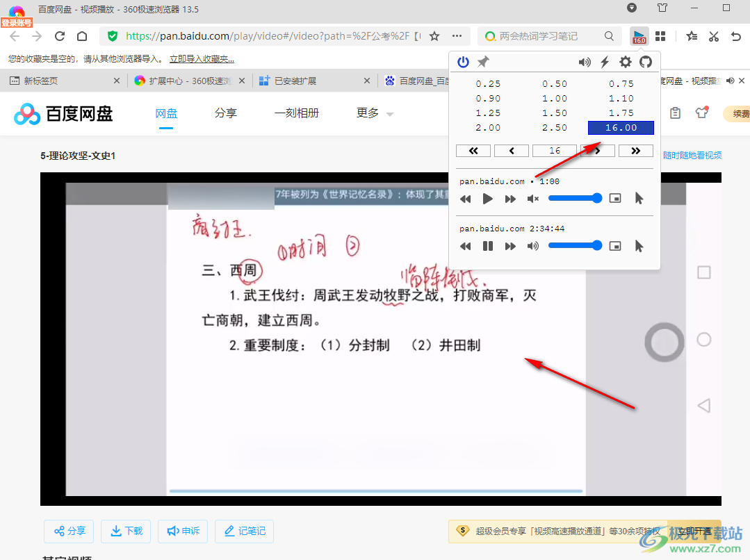
Task: Select 1.75 playback speed
Action: click(621, 113)
